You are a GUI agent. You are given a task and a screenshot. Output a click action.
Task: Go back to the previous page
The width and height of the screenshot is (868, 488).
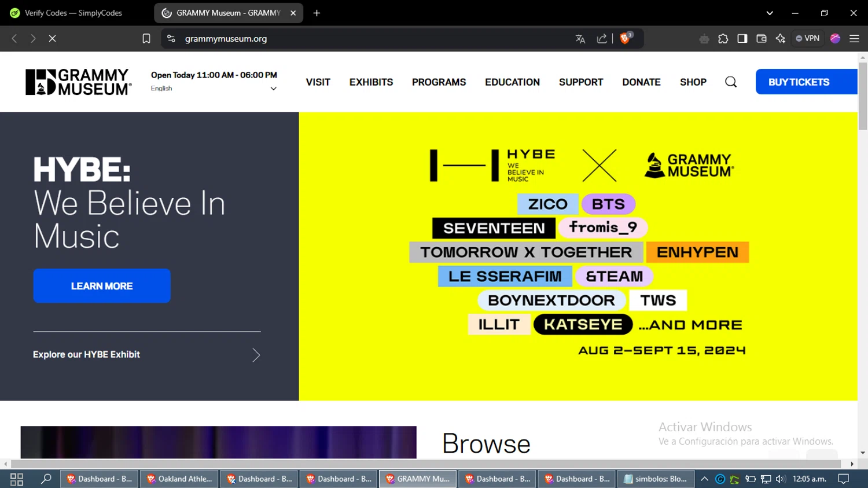pos(14,39)
